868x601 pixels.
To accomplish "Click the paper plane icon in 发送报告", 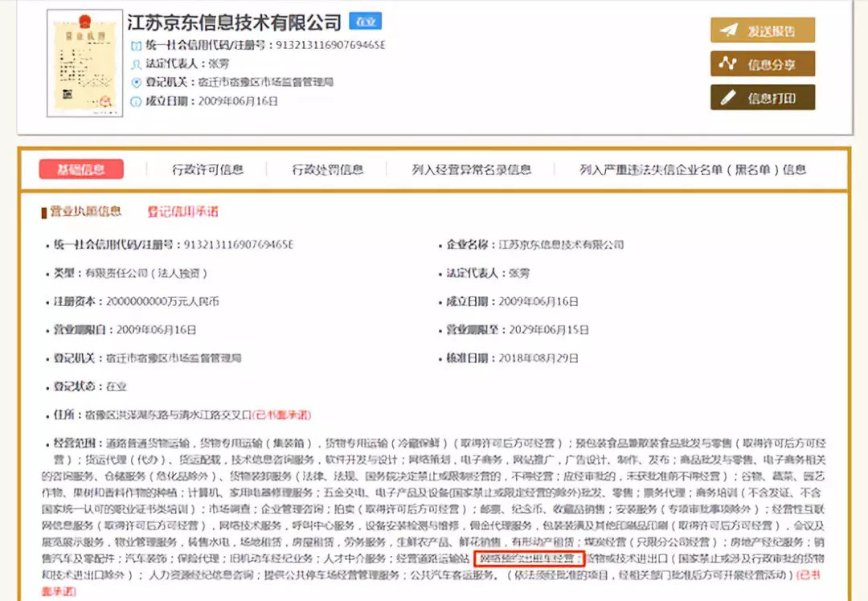I will pyautogui.click(x=728, y=30).
